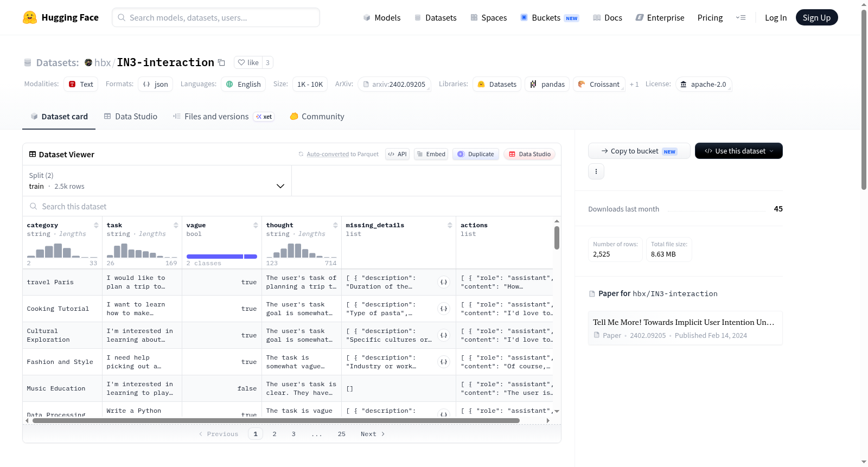The height and width of the screenshot is (467, 868).
Task: Click the Text modality tag
Action: 81,84
